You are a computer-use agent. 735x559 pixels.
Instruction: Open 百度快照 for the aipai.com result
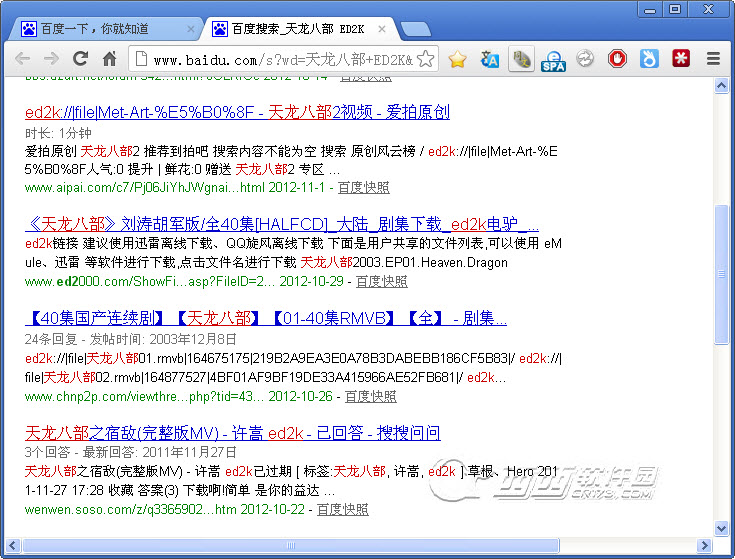(x=364, y=187)
